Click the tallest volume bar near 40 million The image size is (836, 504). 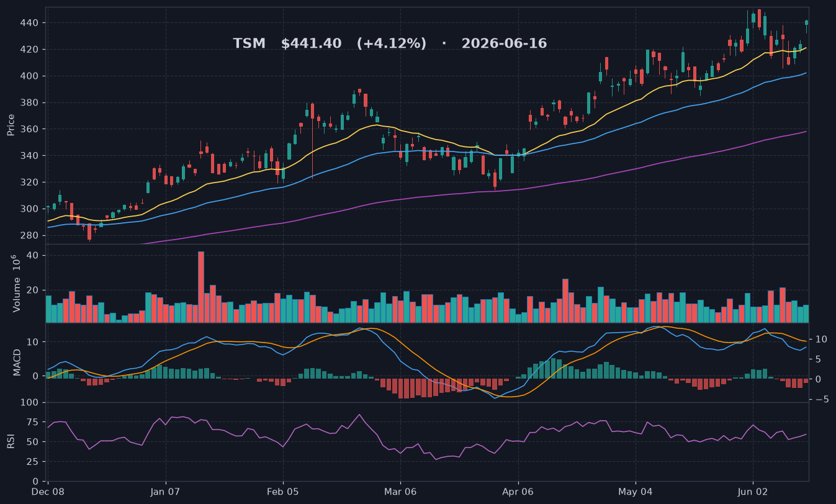tap(201, 287)
